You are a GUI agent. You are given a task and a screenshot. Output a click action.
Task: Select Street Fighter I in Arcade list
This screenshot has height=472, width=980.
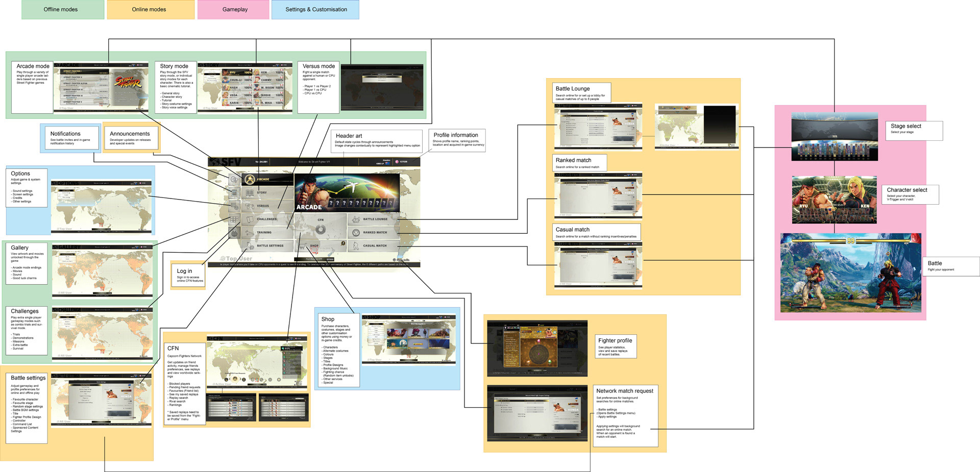point(85,71)
